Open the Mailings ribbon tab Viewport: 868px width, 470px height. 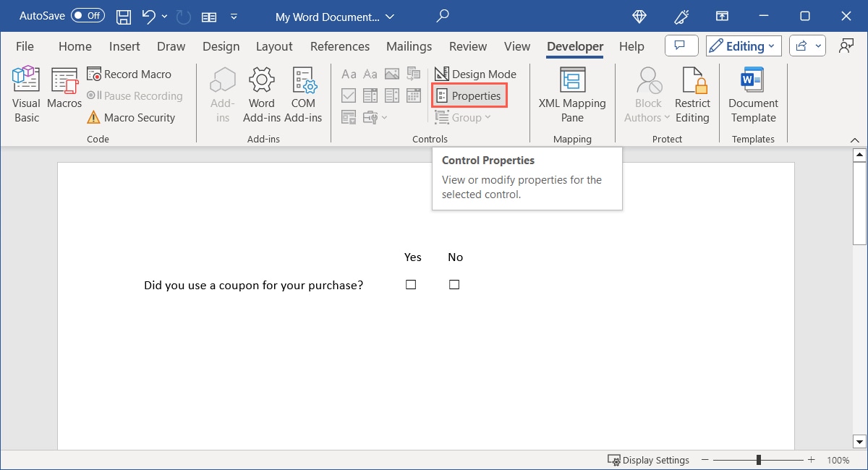click(x=409, y=46)
